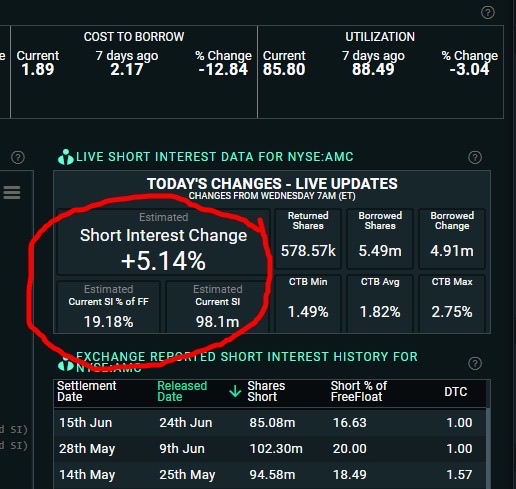The width and height of the screenshot is (516, 489).
Task: Open help for Exchange Reported Short Interest History
Action: [x=475, y=363]
